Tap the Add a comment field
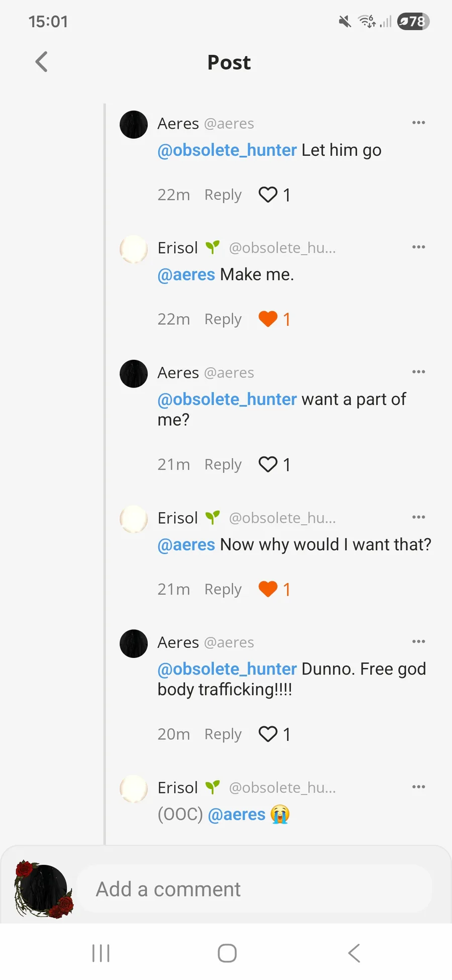 (x=254, y=889)
